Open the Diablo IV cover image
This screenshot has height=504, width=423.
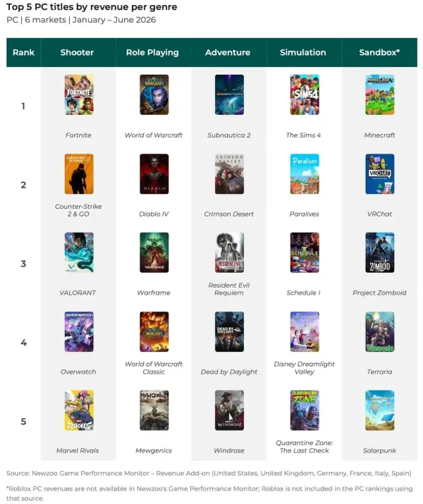pos(154,174)
